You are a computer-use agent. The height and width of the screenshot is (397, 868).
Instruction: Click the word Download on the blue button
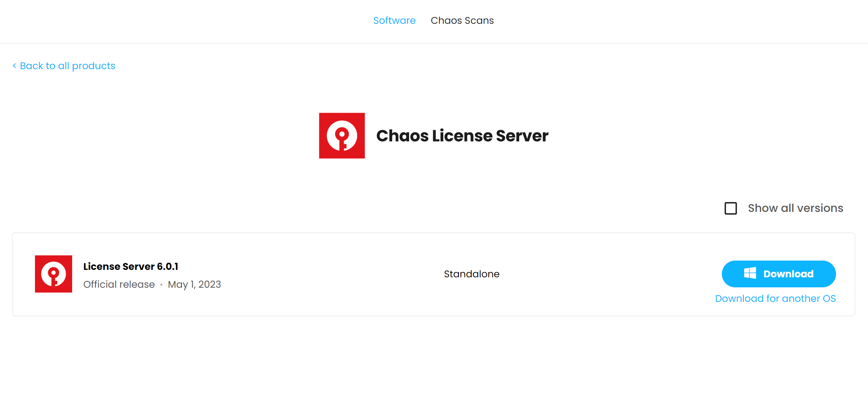[788, 274]
